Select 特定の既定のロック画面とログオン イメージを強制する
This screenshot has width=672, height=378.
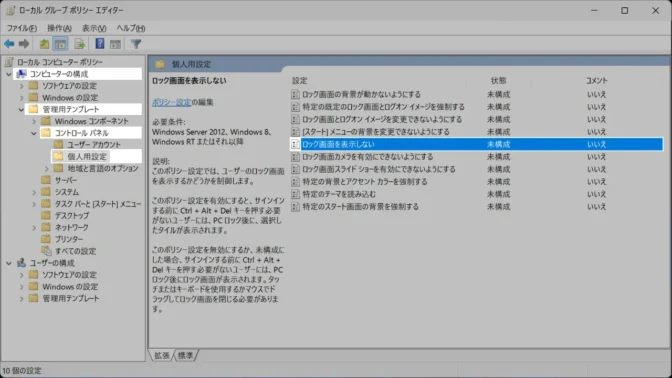(x=383, y=107)
